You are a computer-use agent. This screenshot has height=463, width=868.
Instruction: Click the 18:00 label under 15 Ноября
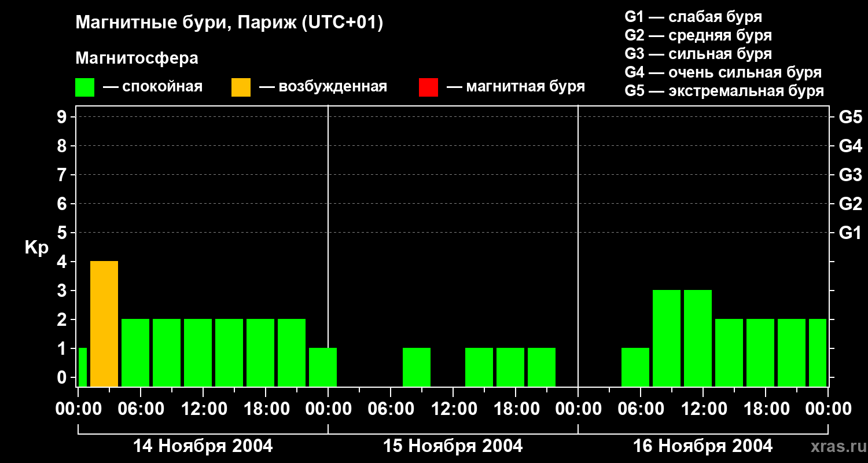click(516, 409)
